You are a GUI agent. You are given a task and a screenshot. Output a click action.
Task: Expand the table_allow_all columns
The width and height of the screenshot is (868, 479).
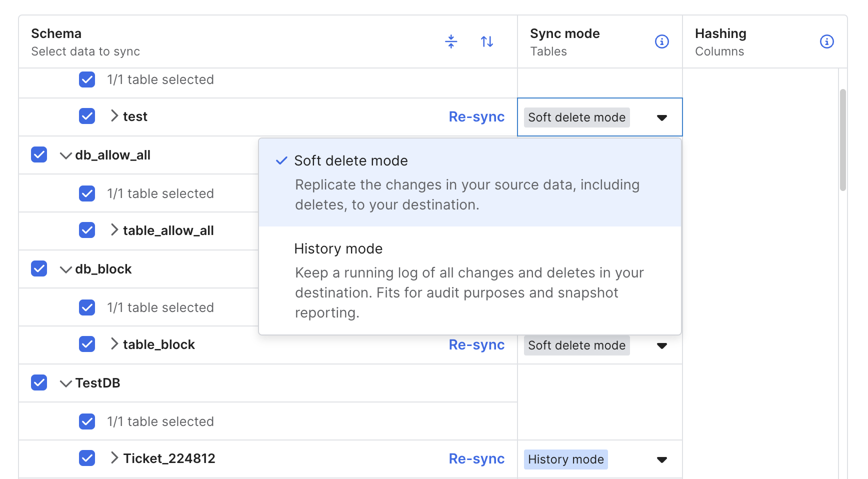[x=114, y=230]
